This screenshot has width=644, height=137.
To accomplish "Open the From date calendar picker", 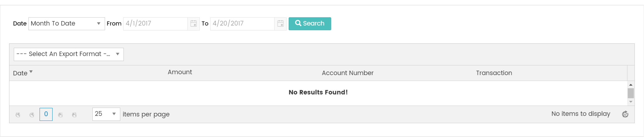I will click(x=193, y=24).
